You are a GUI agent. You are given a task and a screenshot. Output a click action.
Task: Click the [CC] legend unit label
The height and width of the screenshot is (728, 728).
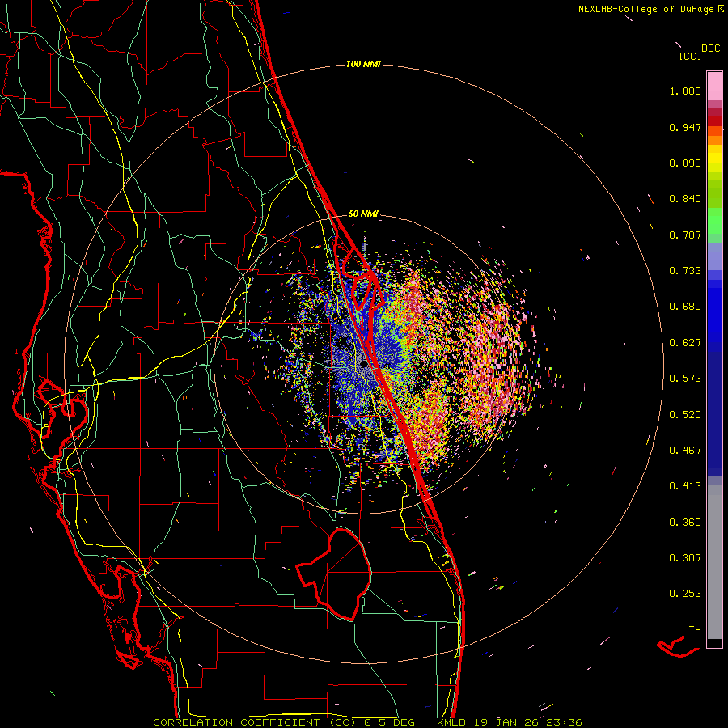coord(690,56)
